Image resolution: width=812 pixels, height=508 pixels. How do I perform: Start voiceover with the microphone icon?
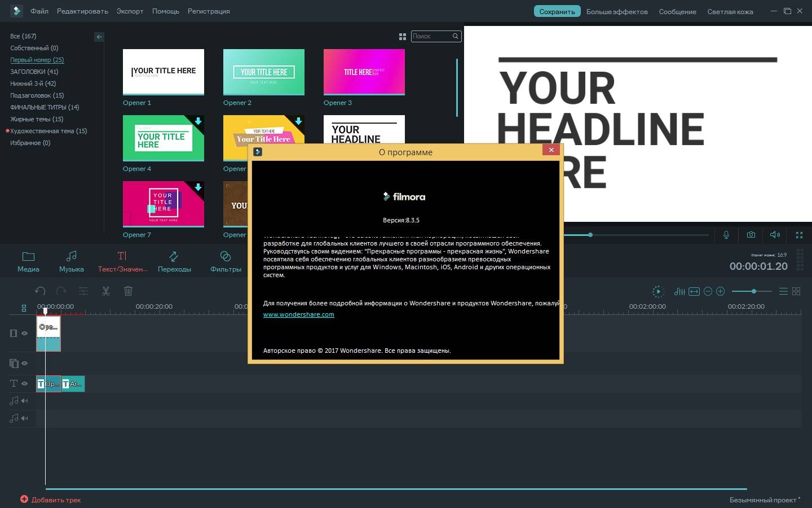coord(726,235)
